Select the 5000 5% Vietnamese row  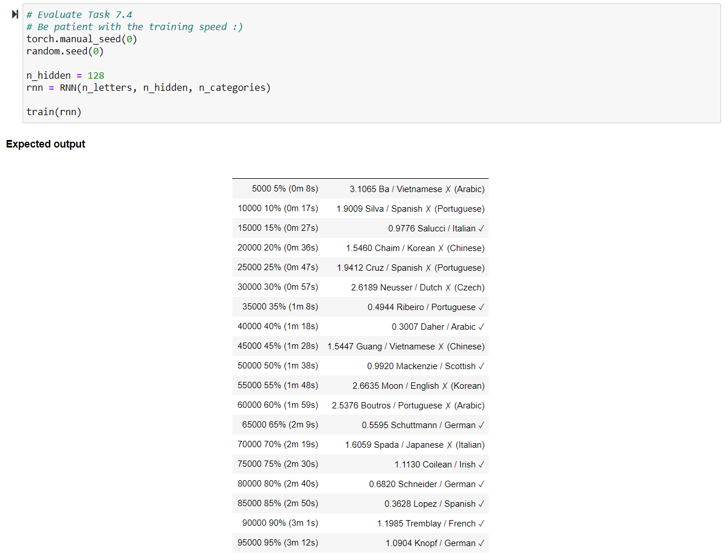tap(360, 189)
